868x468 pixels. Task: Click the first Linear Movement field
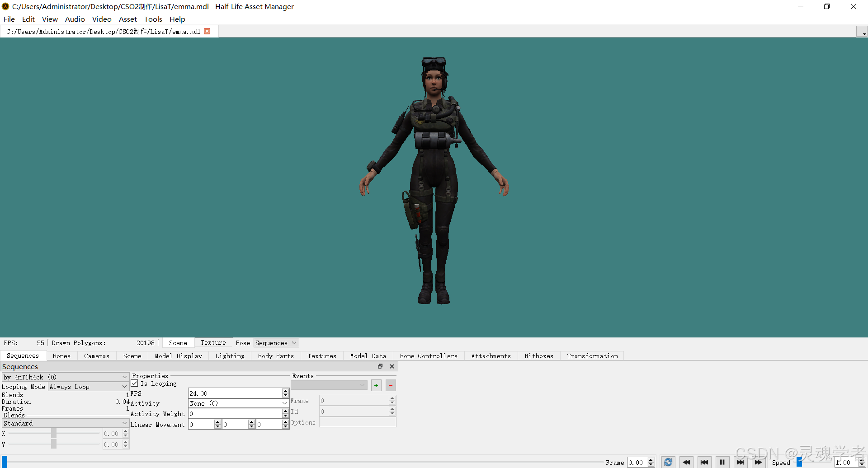[x=201, y=425]
